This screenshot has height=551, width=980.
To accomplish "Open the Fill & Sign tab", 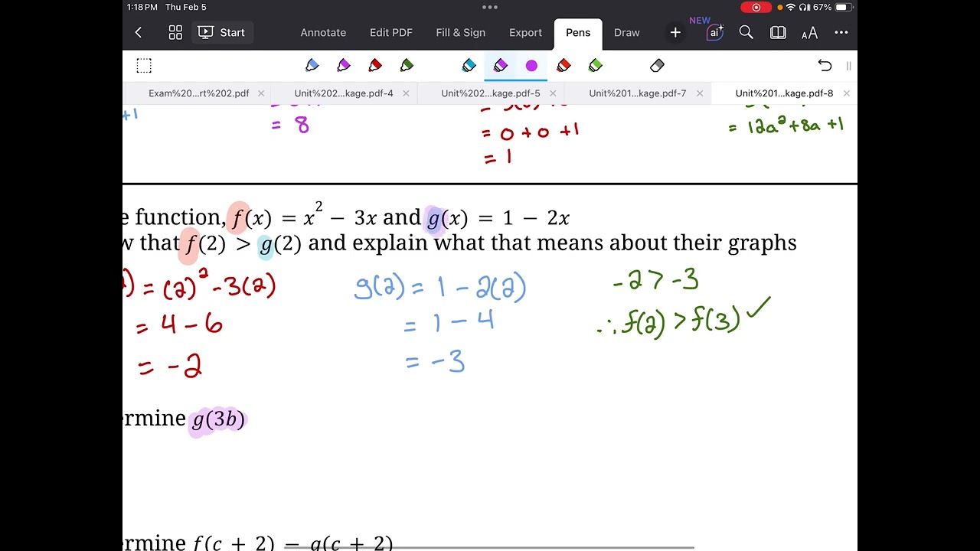I will tap(461, 32).
